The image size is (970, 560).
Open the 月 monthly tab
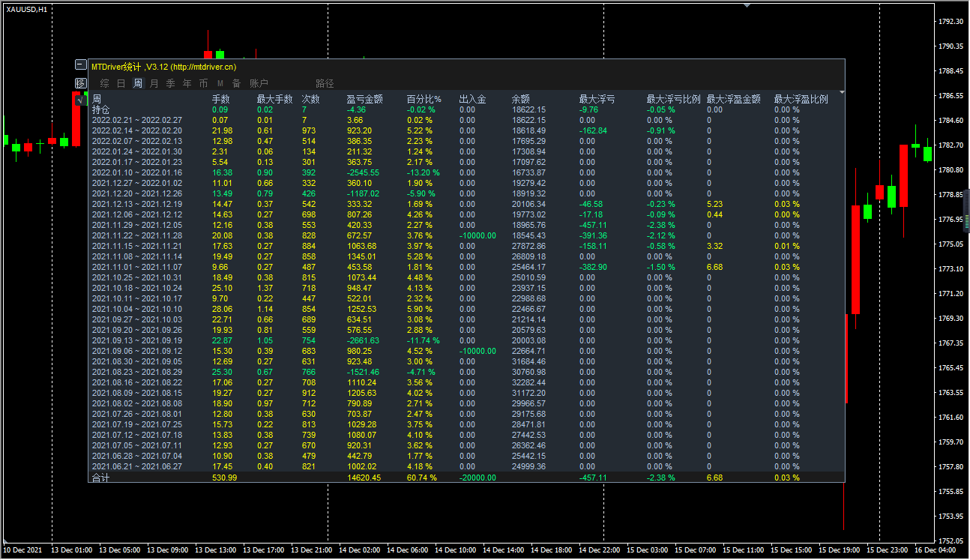[x=154, y=83]
